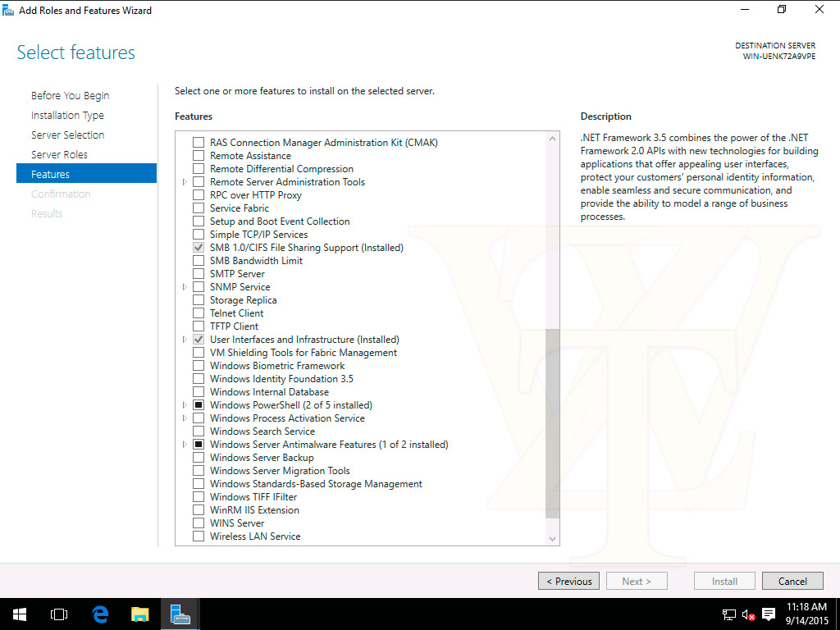The height and width of the screenshot is (630, 840).
Task: Enable the Telnet Client checkbox
Action: pyautogui.click(x=199, y=313)
